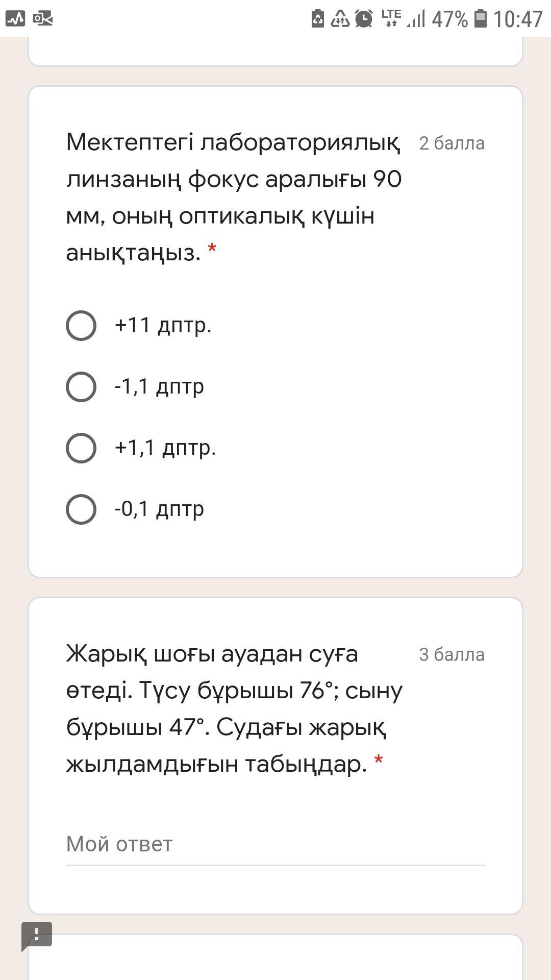The image size is (551, 980).
Task: Tap the signal strength bars icon
Action: pos(416,19)
